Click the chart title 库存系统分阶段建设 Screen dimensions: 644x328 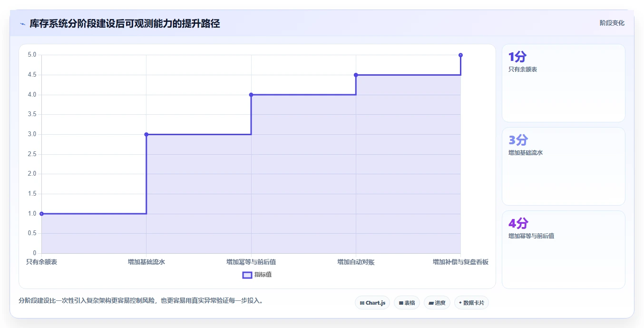pyautogui.click(x=125, y=24)
